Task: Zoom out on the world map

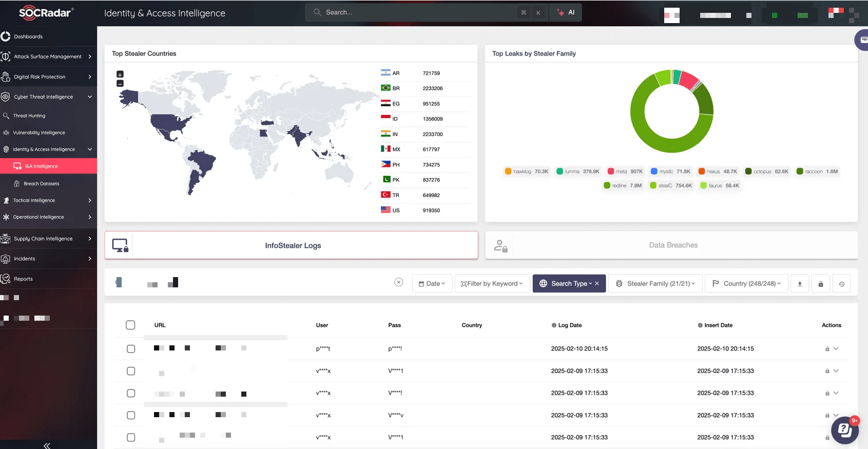Action: coord(120,83)
